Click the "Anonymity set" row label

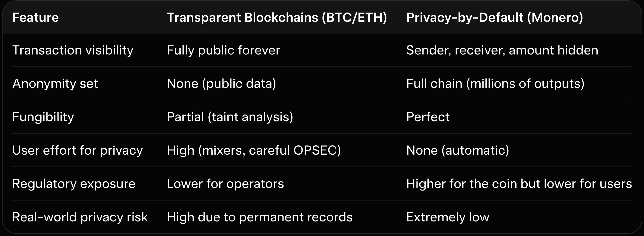click(55, 83)
